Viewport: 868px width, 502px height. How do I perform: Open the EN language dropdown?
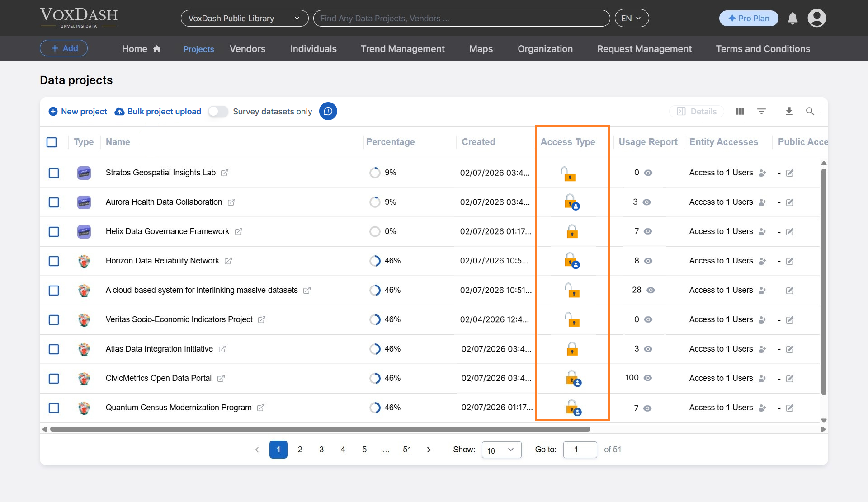[x=632, y=18]
